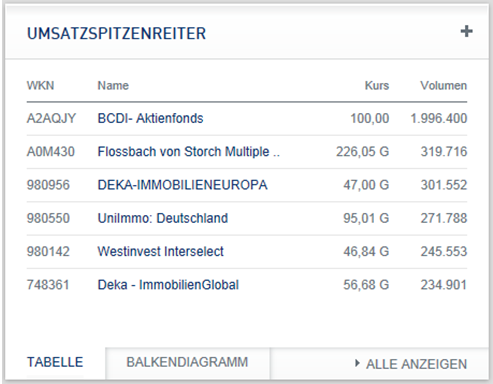Switch to the Balkendiagramm tab
Image resolution: width=493 pixels, height=384 pixels.
pyautogui.click(x=187, y=362)
